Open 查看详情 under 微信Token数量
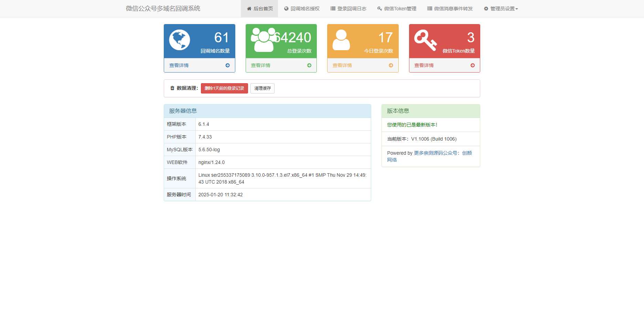The width and height of the screenshot is (644, 330). click(424, 65)
